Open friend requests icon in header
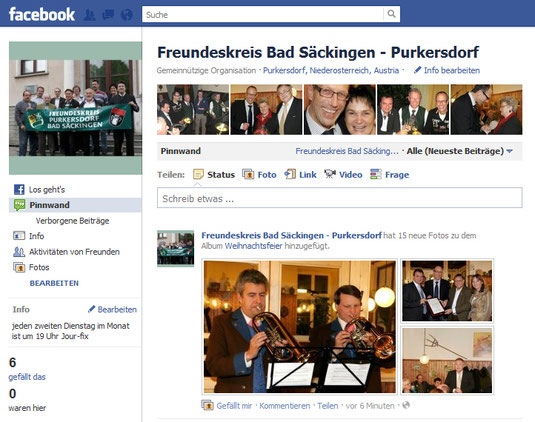The width and height of the screenshot is (535, 422). point(89,15)
